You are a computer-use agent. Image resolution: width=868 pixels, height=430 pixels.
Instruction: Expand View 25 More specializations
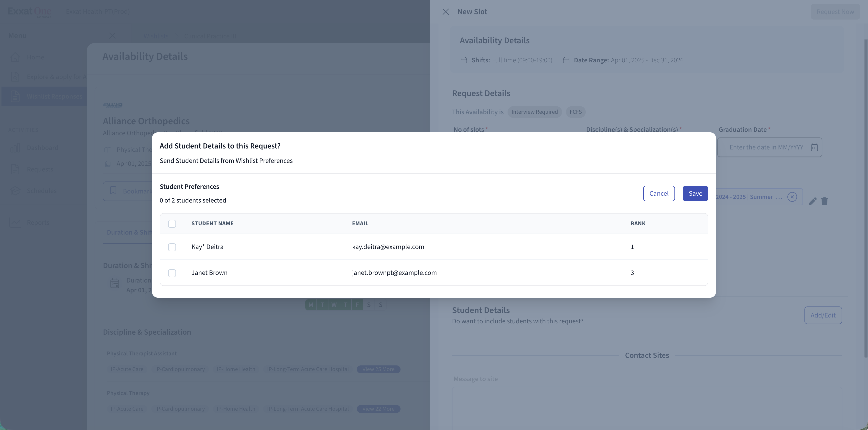click(378, 369)
